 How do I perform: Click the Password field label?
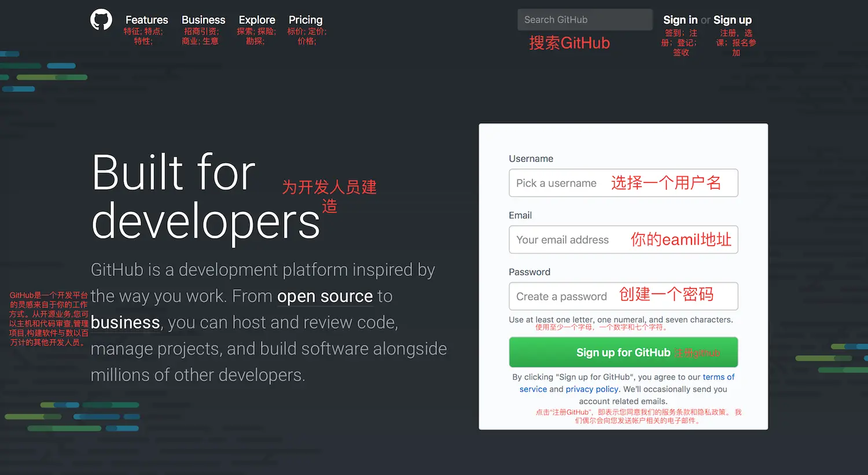(x=529, y=272)
